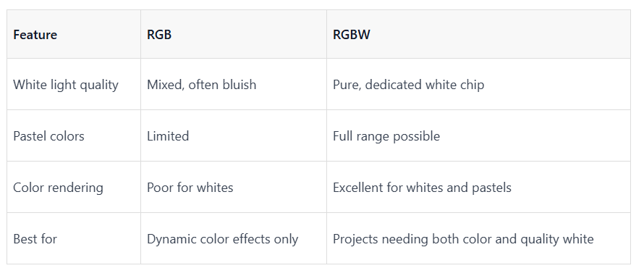
Task: Select the 'Limited' cell under RGB
Action: pos(233,135)
